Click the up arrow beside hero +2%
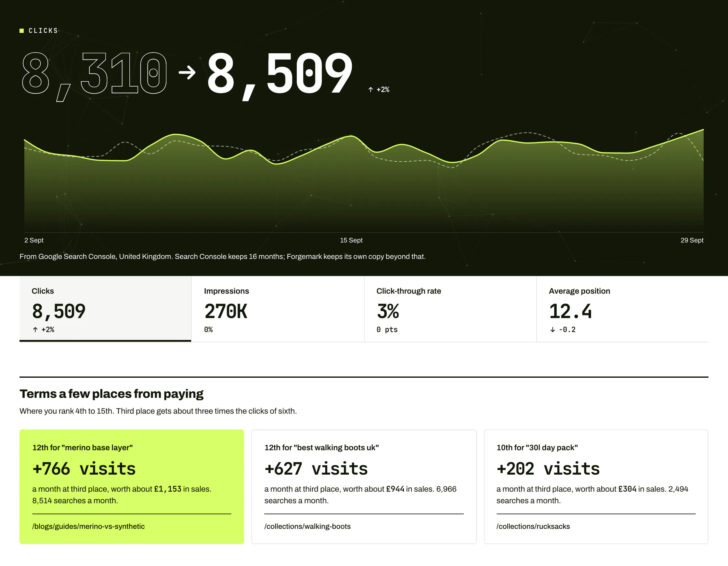Viewport: 728px width, 566px height. coord(371,89)
